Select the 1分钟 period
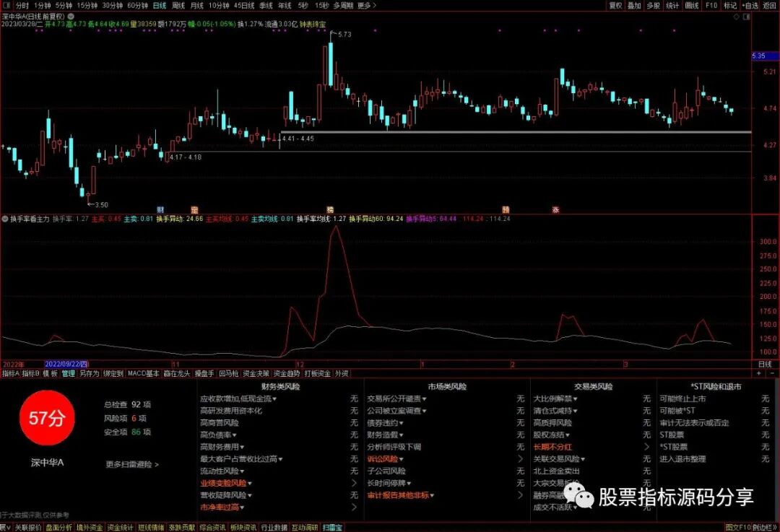 (x=43, y=6)
